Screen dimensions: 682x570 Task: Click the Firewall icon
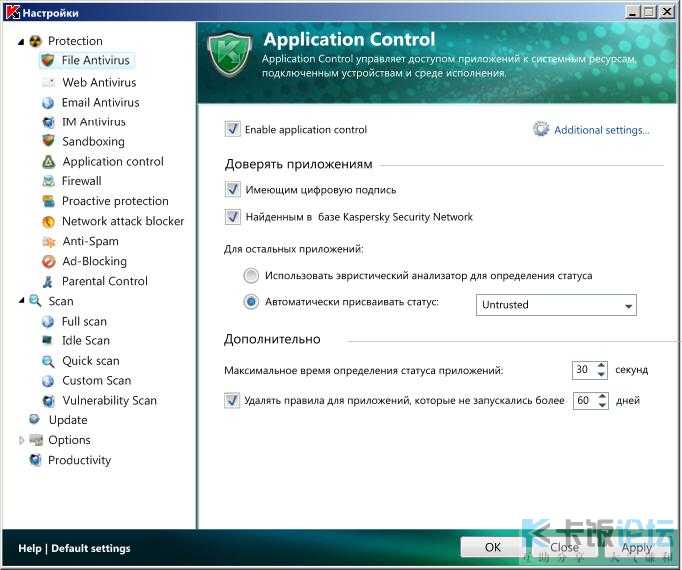[48, 181]
